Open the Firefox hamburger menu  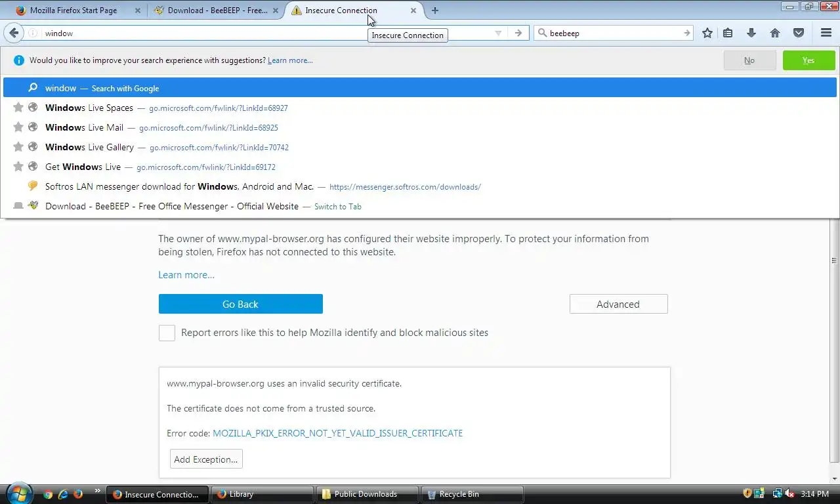click(826, 33)
